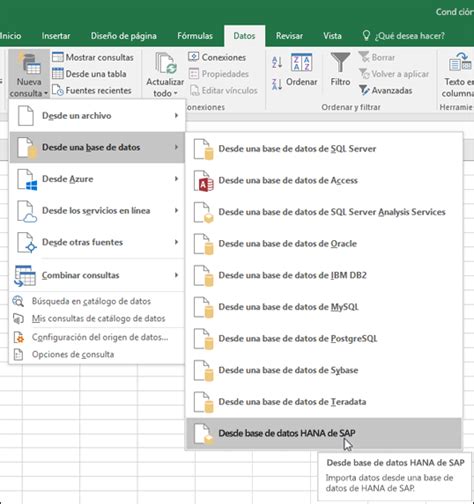Sort ascending A to Z
Screen dimensions: 474x504
[277, 62]
